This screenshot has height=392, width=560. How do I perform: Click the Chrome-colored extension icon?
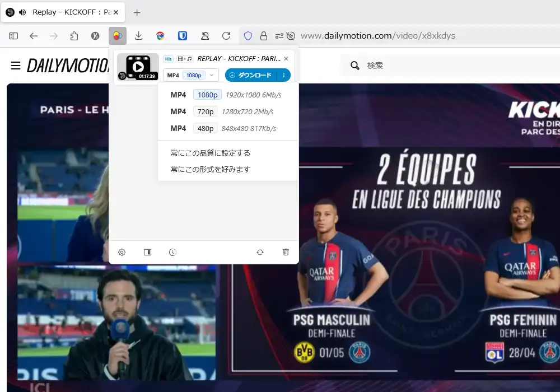(160, 36)
